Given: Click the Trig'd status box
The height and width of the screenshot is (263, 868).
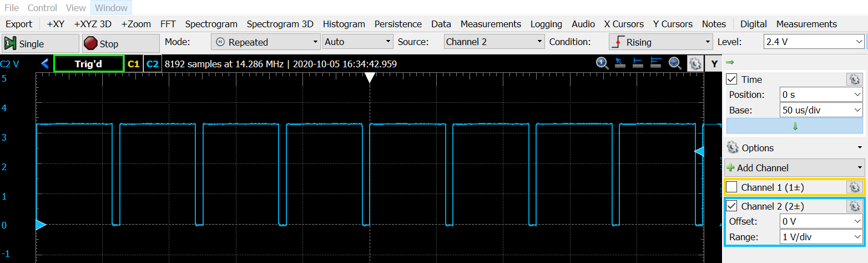Looking at the screenshot, I should (x=89, y=64).
